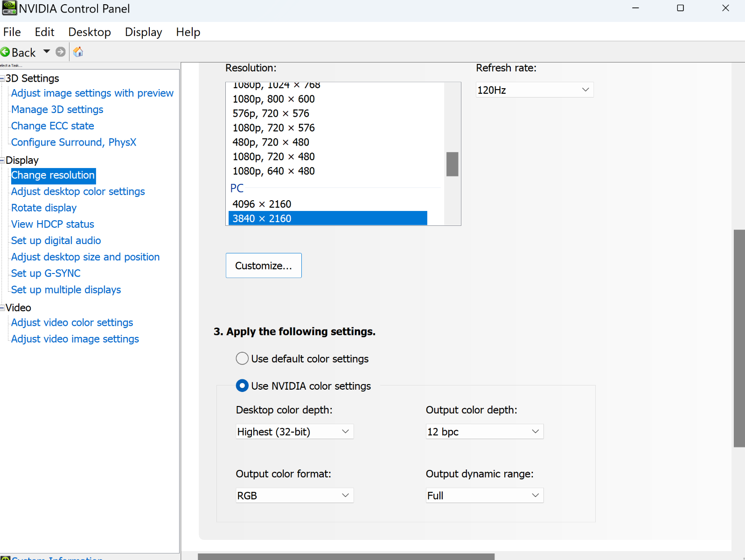Open the Back history dropdown arrow

pyautogui.click(x=47, y=51)
